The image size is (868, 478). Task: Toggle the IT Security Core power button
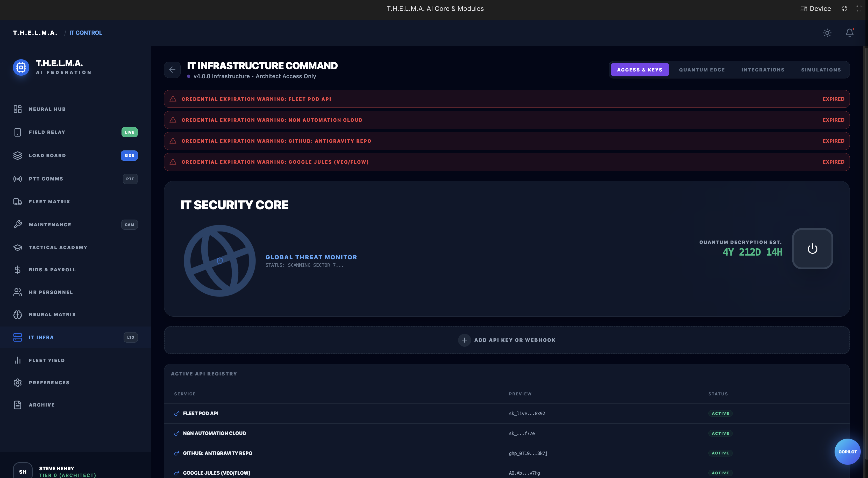tap(812, 249)
